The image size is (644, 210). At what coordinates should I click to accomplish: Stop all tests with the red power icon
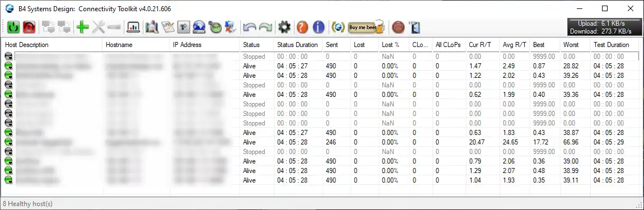coord(29,27)
